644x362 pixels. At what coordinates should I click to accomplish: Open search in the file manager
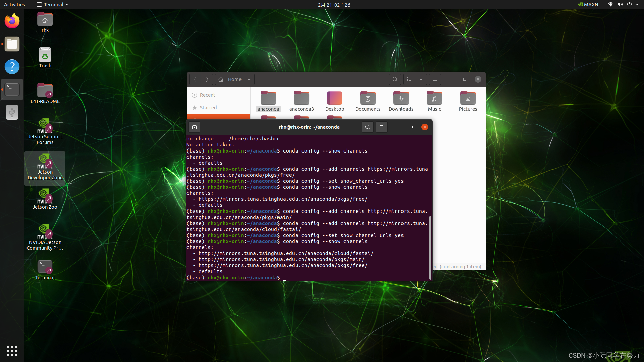tap(395, 79)
